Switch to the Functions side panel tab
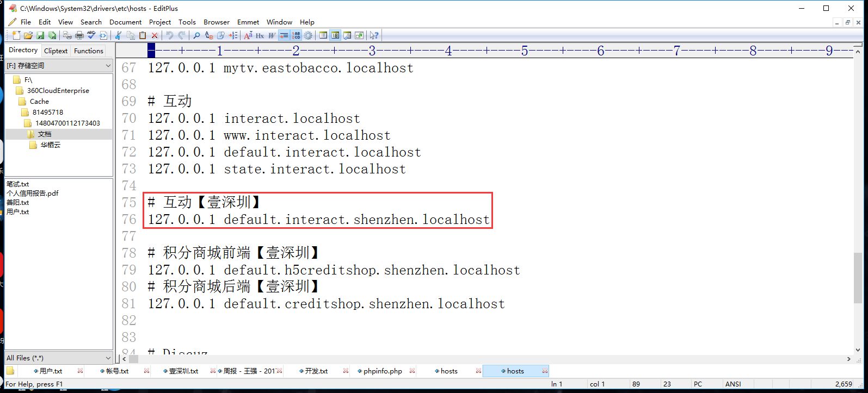Screen dimensions: 868x393 [x=89, y=51]
